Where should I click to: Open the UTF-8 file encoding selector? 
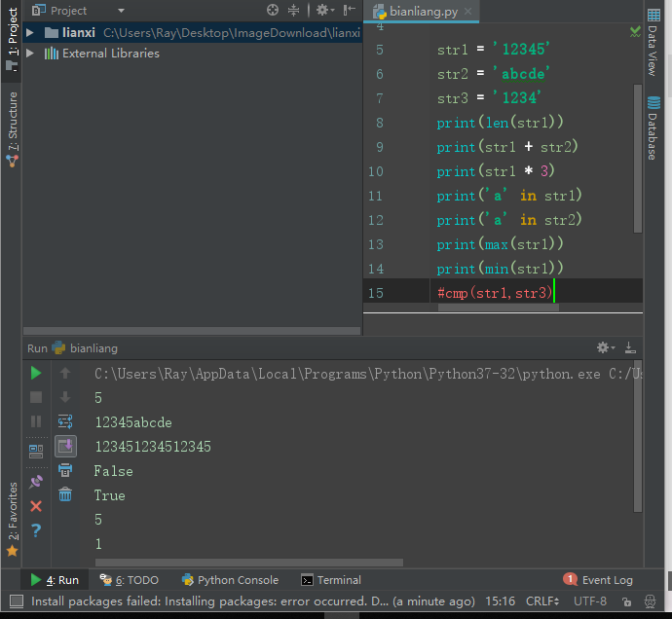[x=590, y=601]
